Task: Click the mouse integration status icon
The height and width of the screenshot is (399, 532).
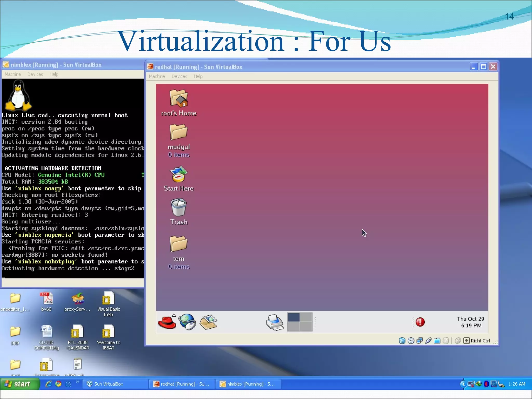Action: (458, 341)
